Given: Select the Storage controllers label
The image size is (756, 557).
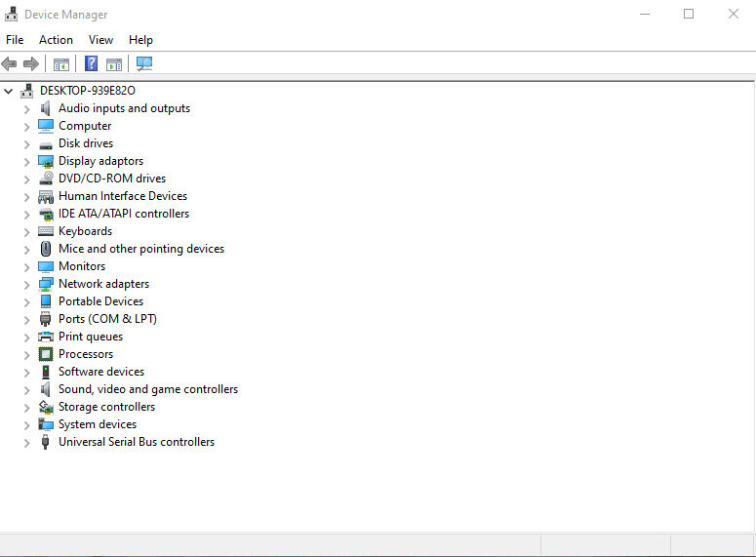Looking at the screenshot, I should 106,407.
